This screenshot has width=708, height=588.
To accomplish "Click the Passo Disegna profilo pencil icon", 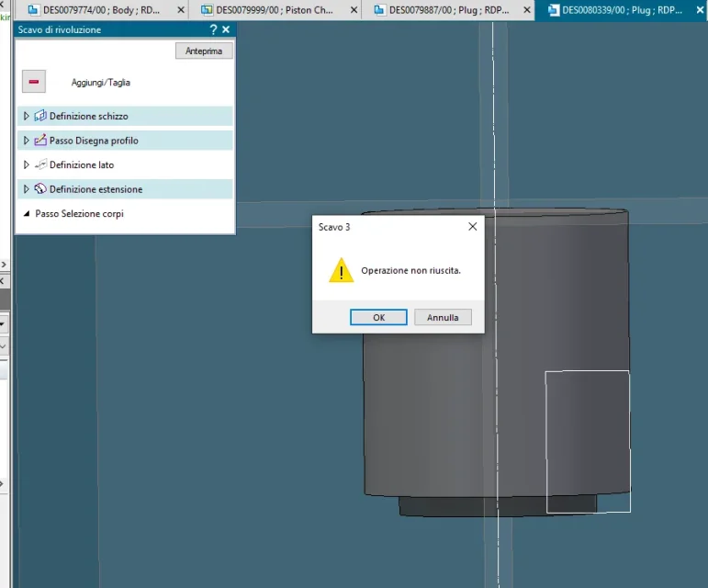I will (x=40, y=140).
